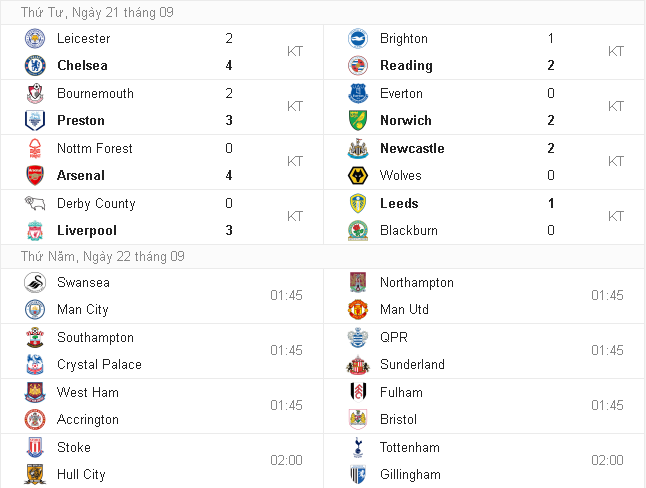
Task: Open the Crystal Palace team link
Action: point(99,365)
